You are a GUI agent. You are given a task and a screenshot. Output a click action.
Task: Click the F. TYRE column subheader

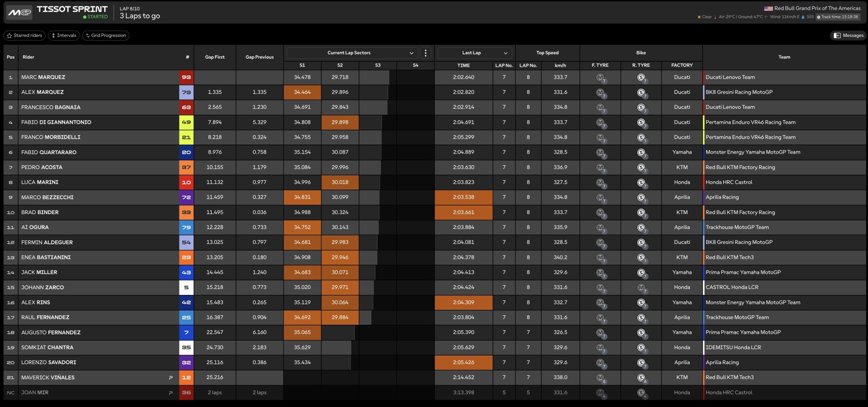click(x=600, y=65)
